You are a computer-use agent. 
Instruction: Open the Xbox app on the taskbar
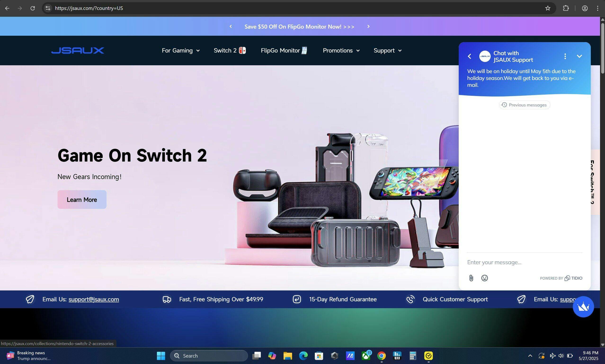click(366, 356)
